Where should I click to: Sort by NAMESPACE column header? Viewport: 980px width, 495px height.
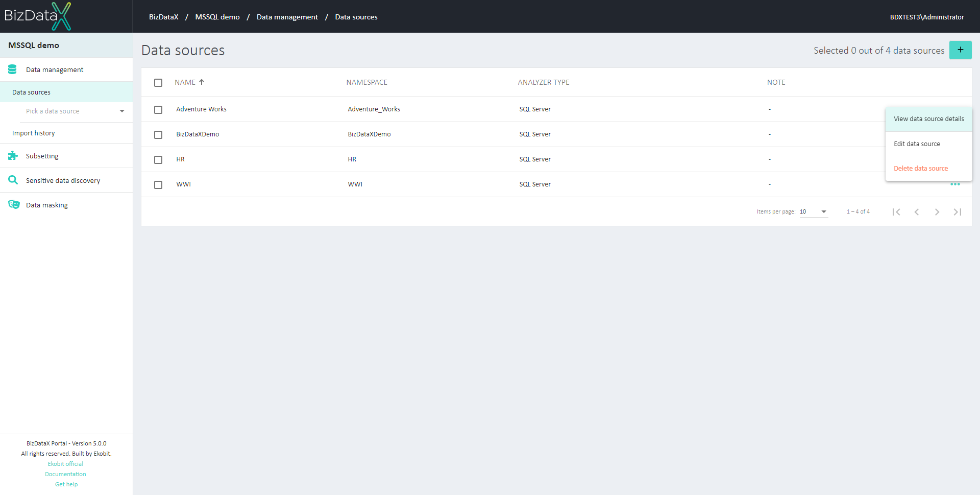point(366,82)
